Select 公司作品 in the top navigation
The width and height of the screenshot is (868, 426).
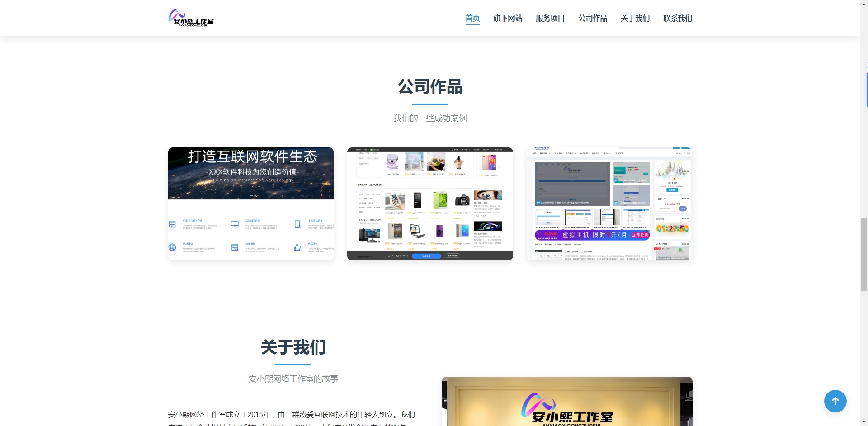[x=593, y=18]
